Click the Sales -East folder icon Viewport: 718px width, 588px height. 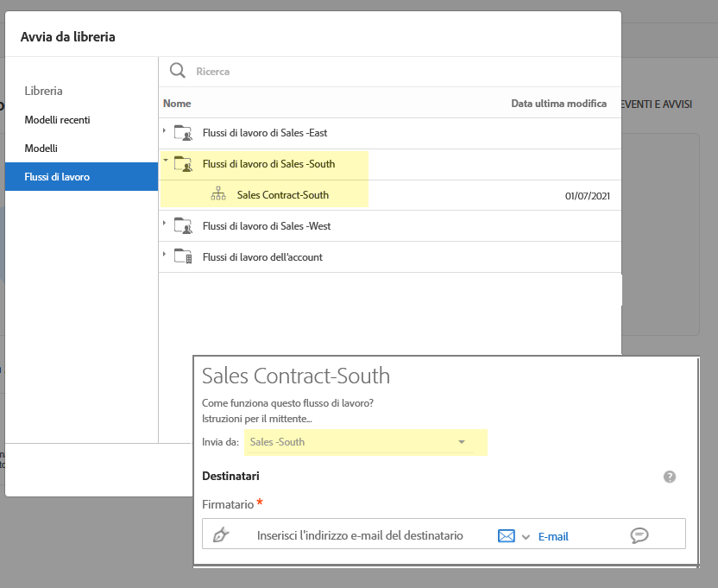[x=183, y=133]
